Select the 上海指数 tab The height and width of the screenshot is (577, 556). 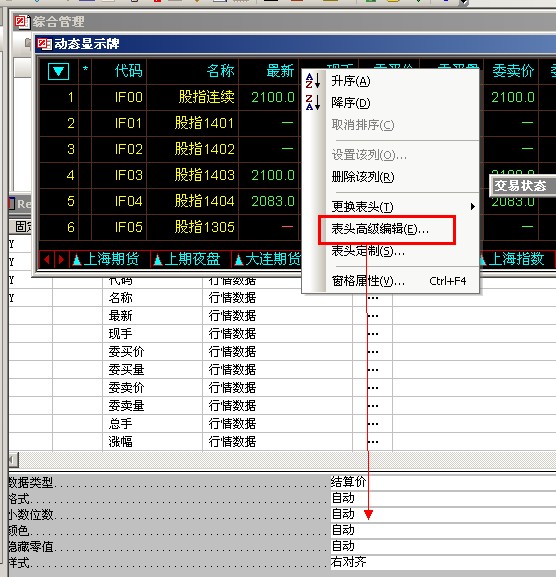click(516, 259)
